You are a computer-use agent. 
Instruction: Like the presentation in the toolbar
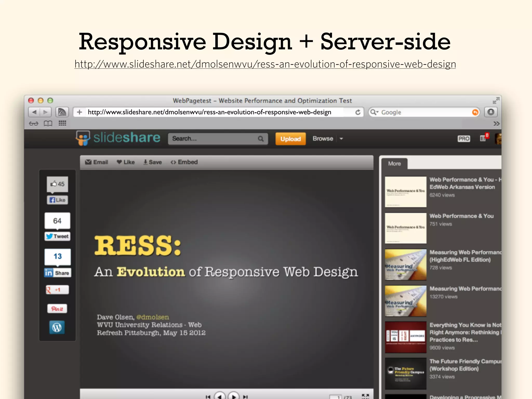[126, 162]
